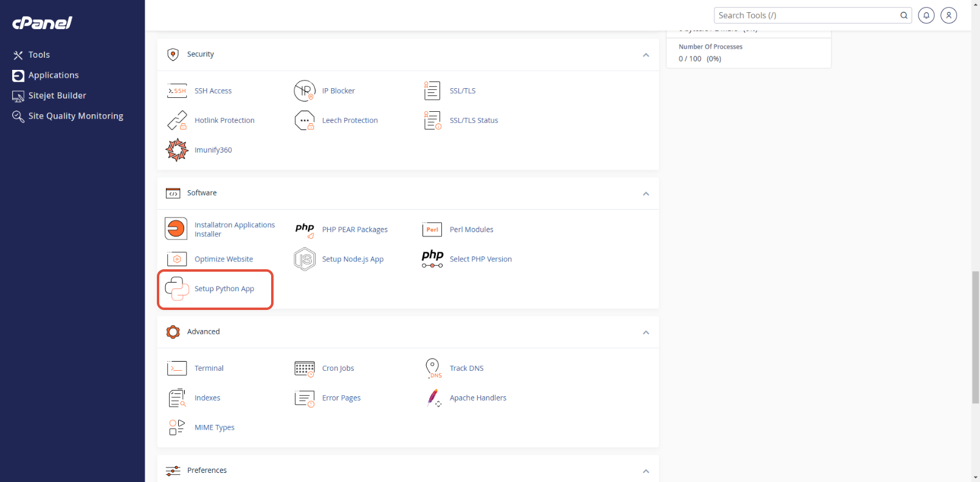Image resolution: width=980 pixels, height=482 pixels.
Task: Open the Apache Handlers feather icon
Action: point(433,398)
